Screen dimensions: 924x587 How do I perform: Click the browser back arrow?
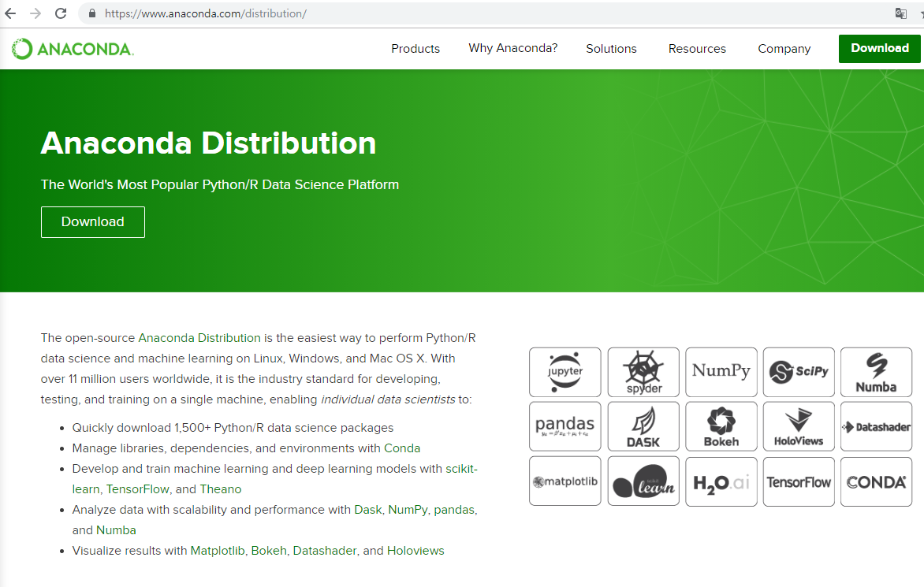tap(10, 13)
